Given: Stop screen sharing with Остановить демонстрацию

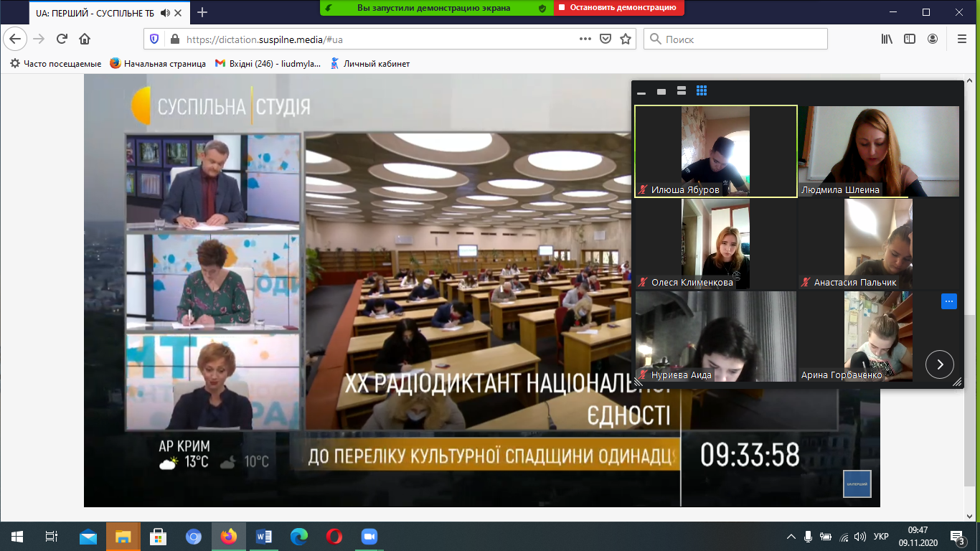Looking at the screenshot, I should [x=618, y=8].
